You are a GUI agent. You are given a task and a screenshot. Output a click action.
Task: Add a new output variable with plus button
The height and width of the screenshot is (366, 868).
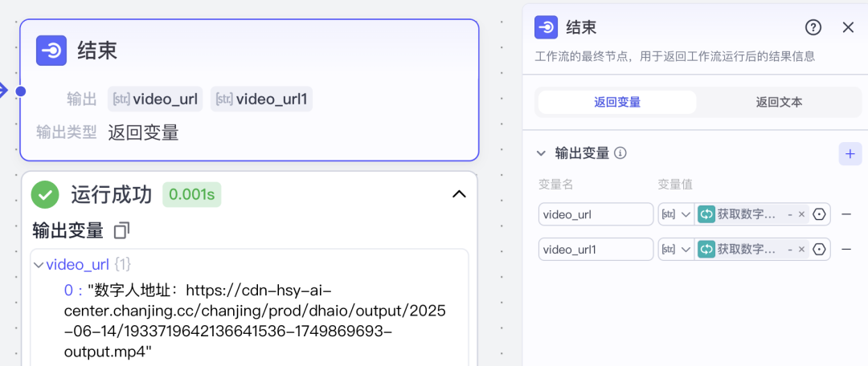coord(850,153)
